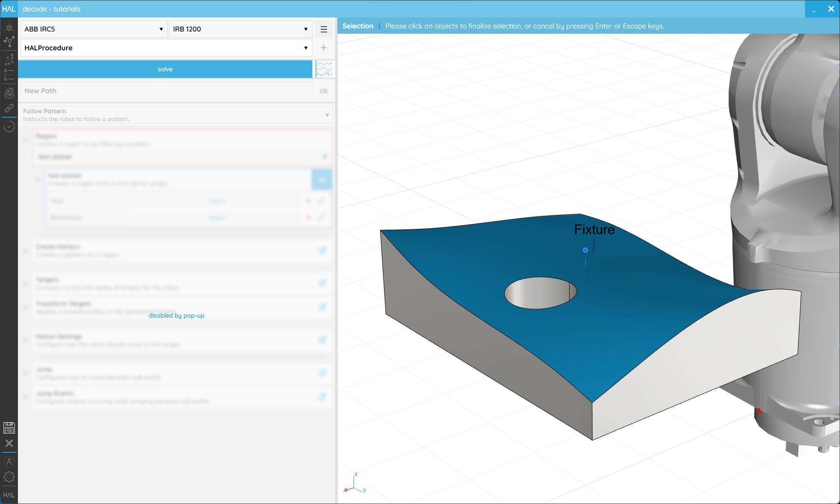This screenshot has width=840, height=504.
Task: Click the blue solve button
Action: [x=165, y=69]
